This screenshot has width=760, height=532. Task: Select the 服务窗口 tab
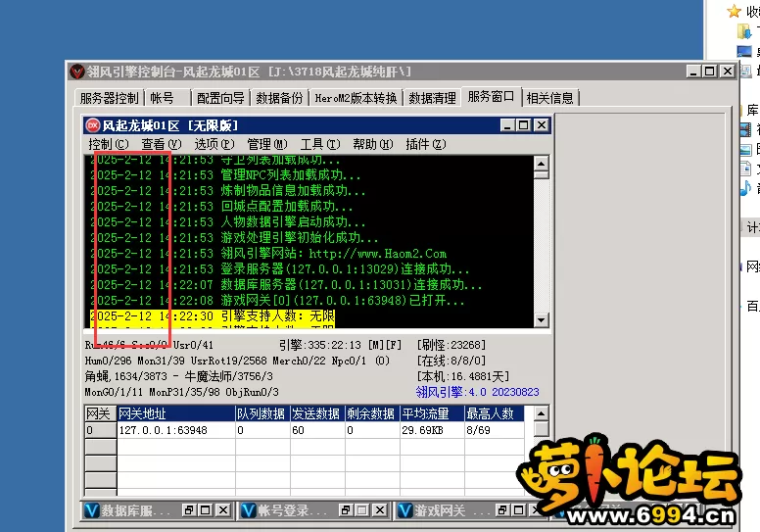point(491,97)
